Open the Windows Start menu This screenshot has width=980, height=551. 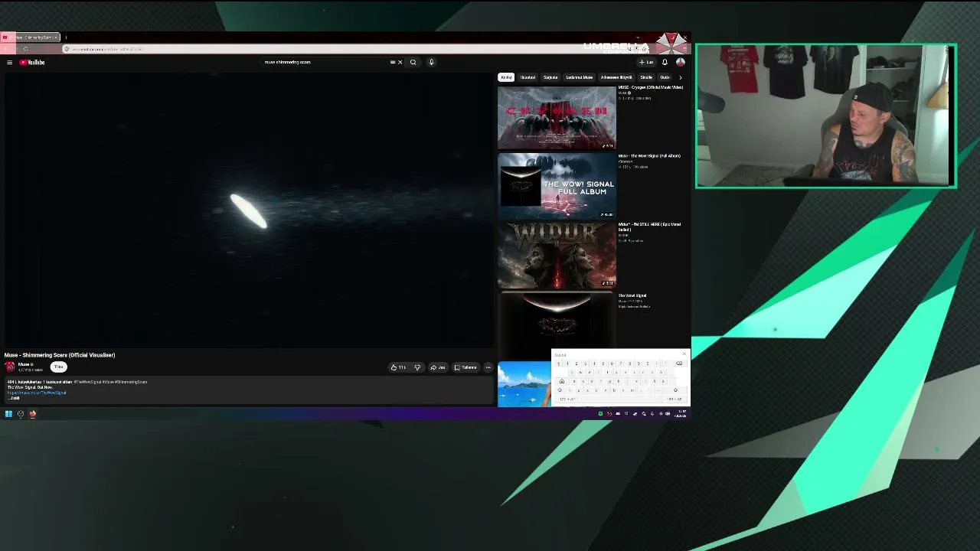click(8, 414)
